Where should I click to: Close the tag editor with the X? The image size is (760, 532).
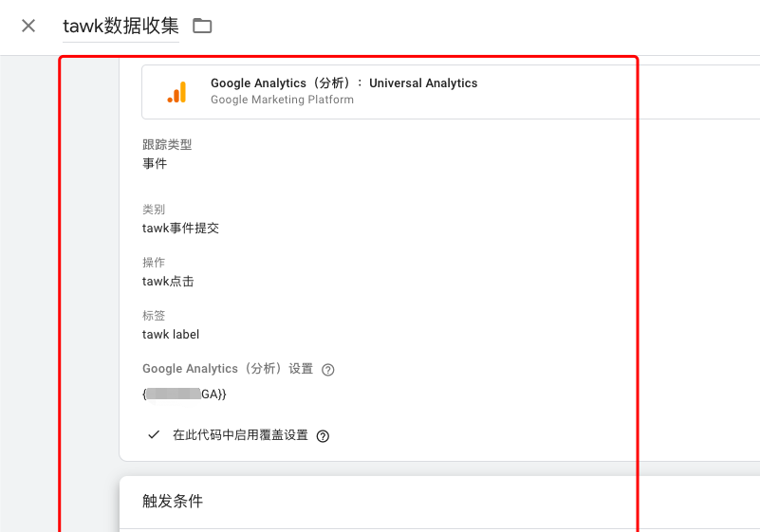click(28, 26)
